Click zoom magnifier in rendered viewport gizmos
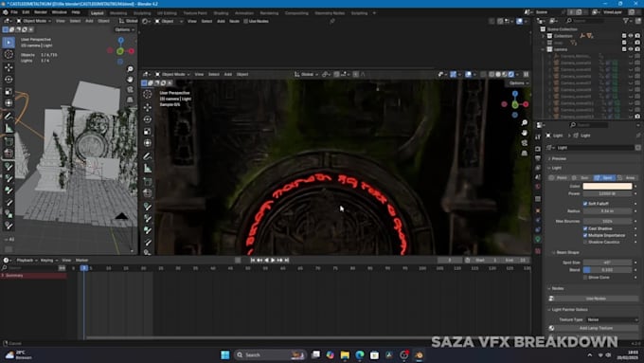The width and height of the screenshot is (644, 363). coord(525,122)
